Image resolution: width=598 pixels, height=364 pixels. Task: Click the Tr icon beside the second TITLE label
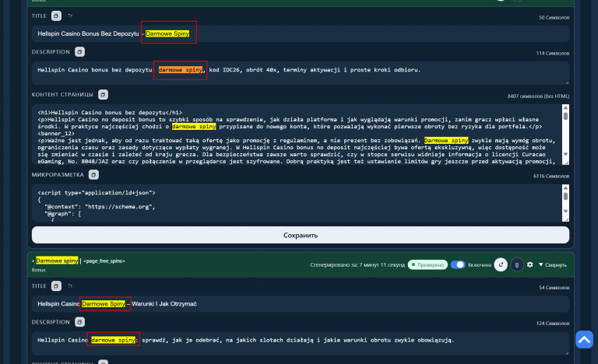(70, 286)
